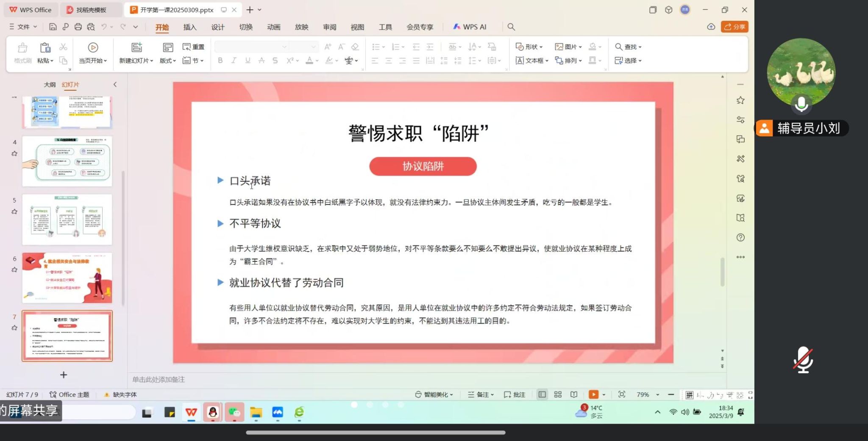Click the zoom out minus control
This screenshot has width=868, height=441.
coord(671,394)
